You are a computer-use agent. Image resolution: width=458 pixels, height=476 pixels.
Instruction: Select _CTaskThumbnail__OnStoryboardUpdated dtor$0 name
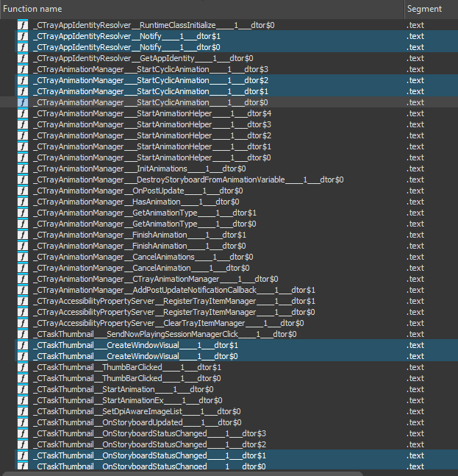point(137,422)
